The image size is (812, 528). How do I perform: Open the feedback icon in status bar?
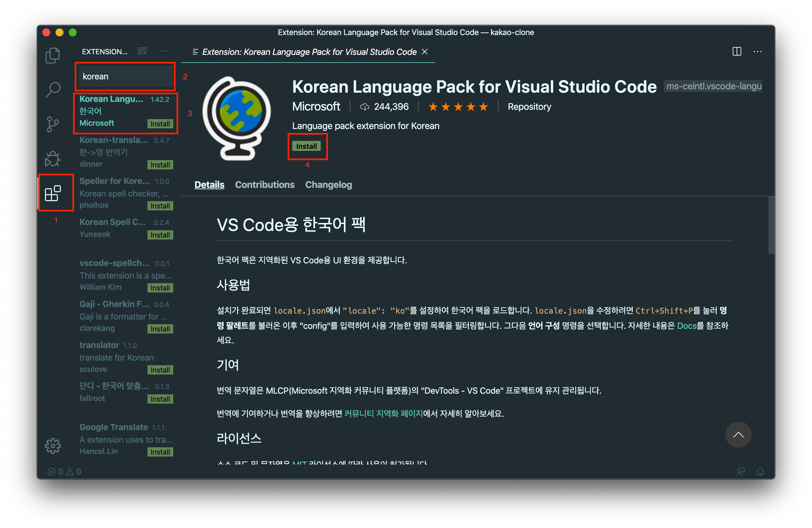coord(740,471)
